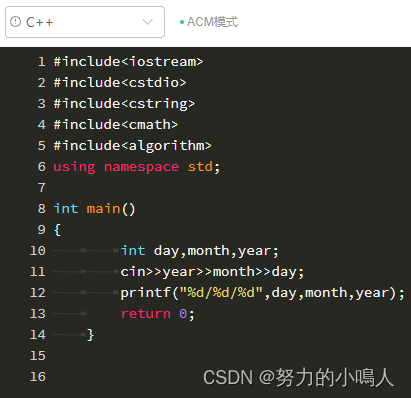This screenshot has width=411, height=398.
Task: Click line number 10 in gutter
Action: tap(38, 251)
